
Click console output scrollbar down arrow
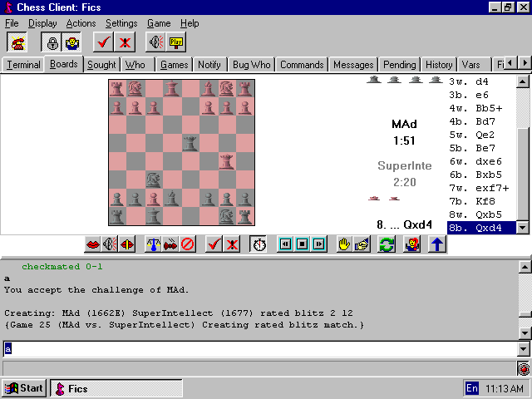coord(525,333)
